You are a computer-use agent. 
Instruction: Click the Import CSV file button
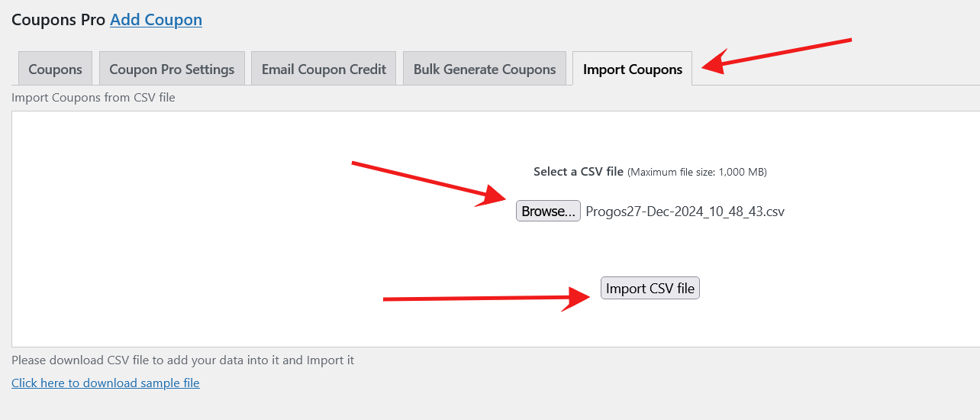(x=650, y=289)
